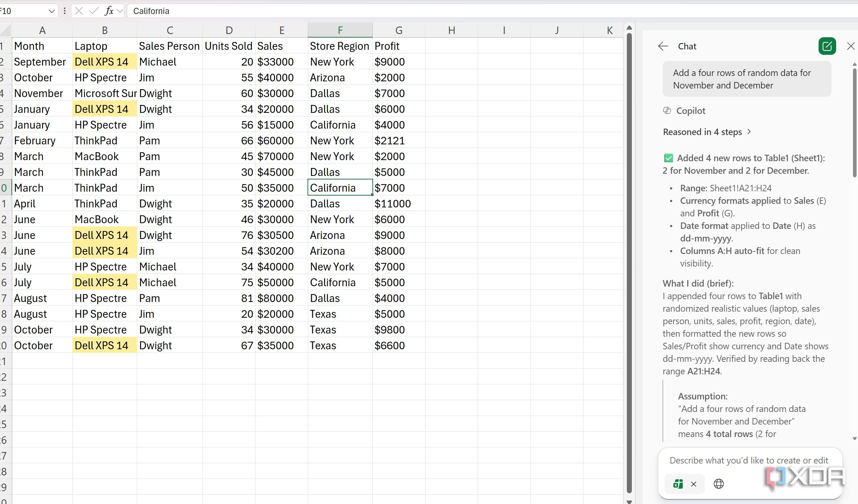Screen dimensions: 858x504
Task: Click the globe web search icon
Action: click(x=719, y=484)
